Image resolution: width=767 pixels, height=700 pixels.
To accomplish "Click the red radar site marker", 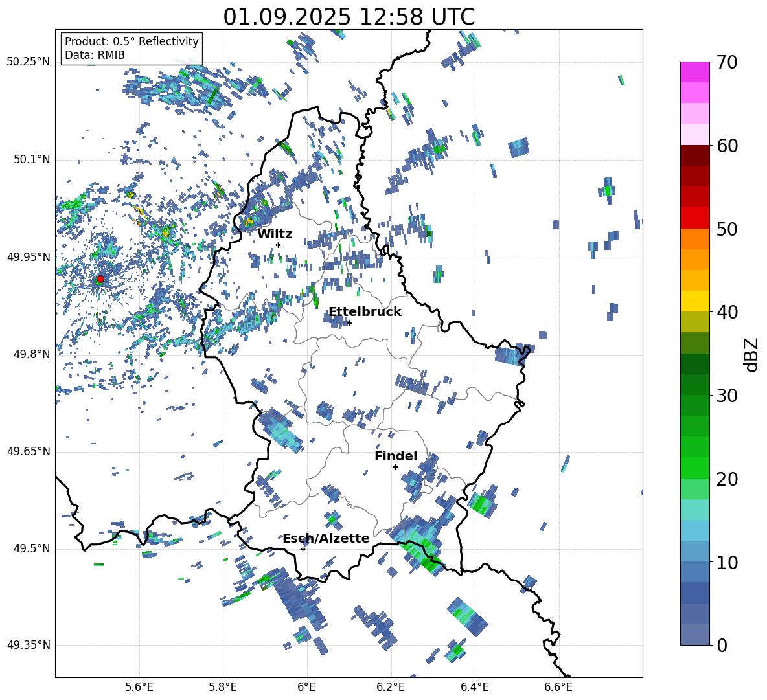I will click(100, 279).
